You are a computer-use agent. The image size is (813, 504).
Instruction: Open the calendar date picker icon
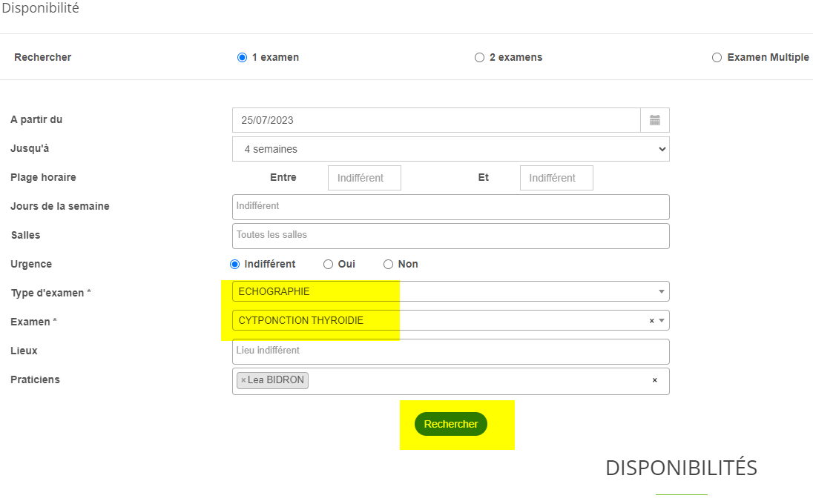pyautogui.click(x=654, y=120)
